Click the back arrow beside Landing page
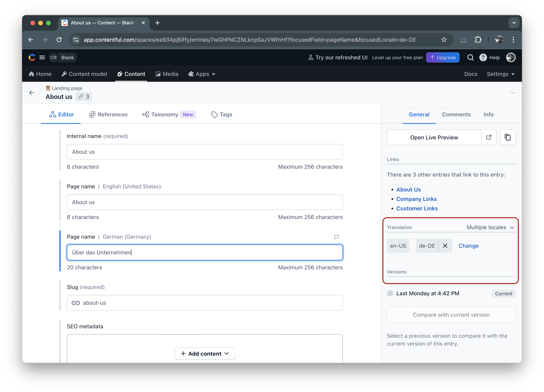This screenshot has width=544, height=392. 32,92
